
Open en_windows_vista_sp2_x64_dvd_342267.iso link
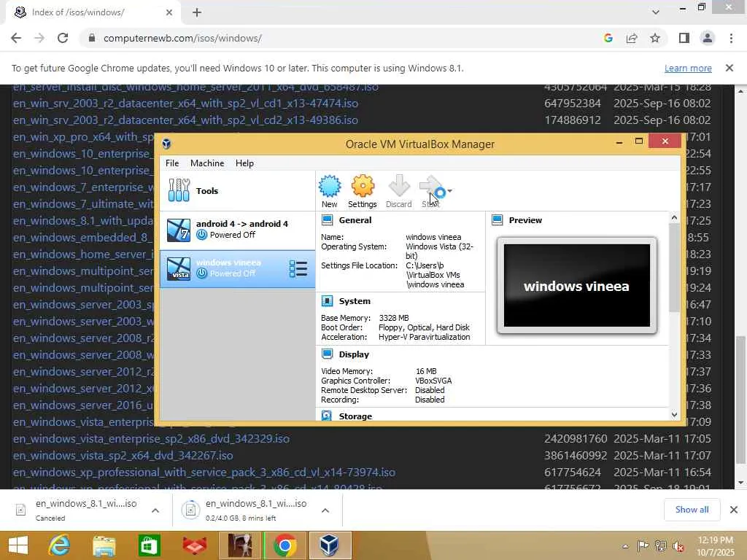click(x=123, y=456)
